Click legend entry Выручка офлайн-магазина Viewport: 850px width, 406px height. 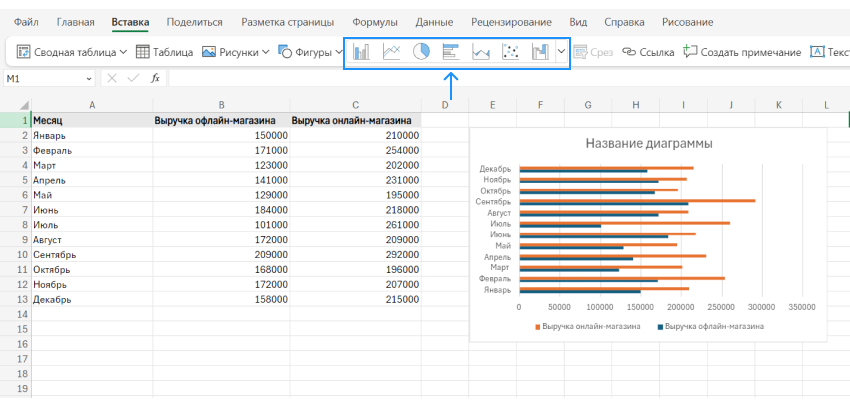click(x=711, y=327)
